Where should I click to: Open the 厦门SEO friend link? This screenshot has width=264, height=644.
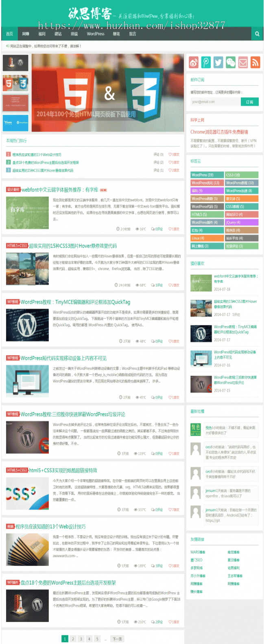pos(196,560)
